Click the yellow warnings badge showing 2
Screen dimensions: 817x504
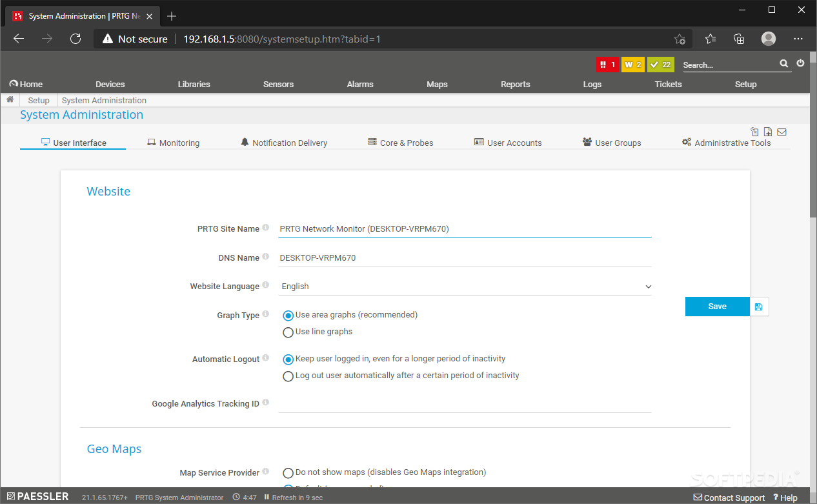[x=633, y=65]
